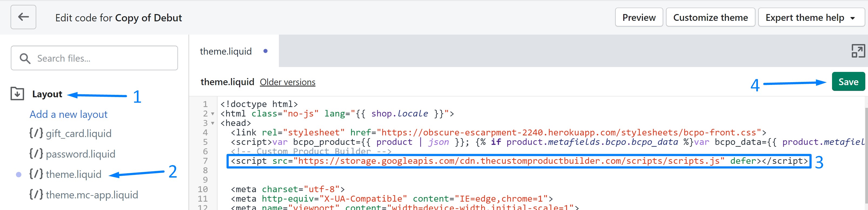The height and width of the screenshot is (210, 868).
Task: Open theme.mc-app.liquid in the file list
Action: [92, 195]
